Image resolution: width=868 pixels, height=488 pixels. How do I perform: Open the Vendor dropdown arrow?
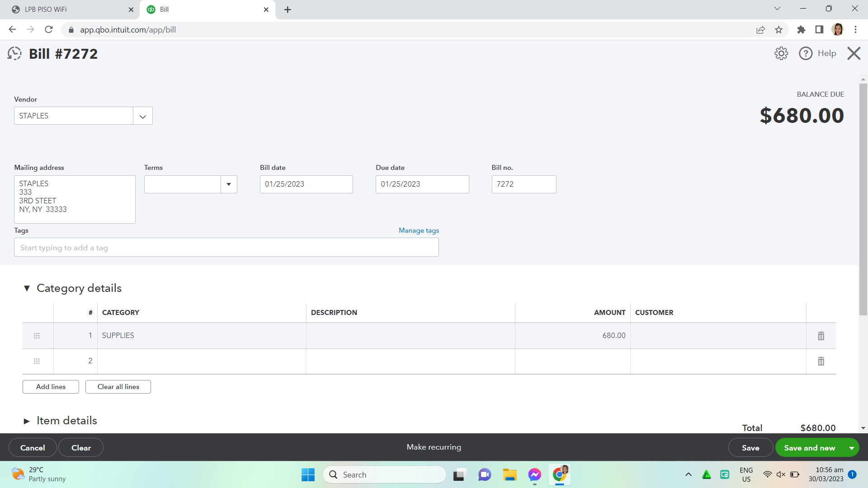[x=143, y=116]
